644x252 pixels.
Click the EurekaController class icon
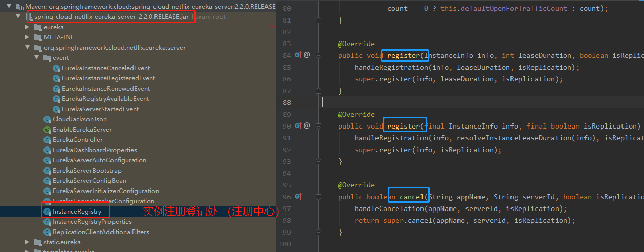click(x=48, y=140)
